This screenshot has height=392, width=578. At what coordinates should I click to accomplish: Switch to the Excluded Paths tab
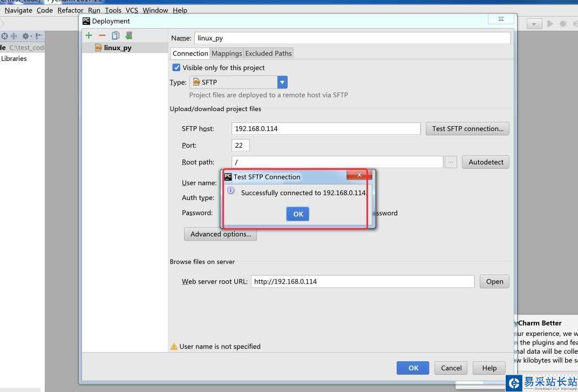(x=268, y=53)
